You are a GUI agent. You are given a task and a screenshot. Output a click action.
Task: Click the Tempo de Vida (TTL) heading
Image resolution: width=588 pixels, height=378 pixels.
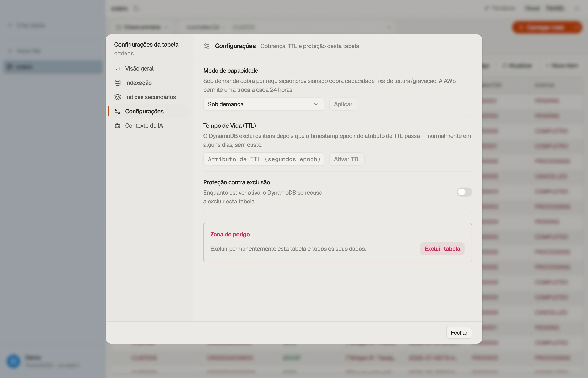point(230,125)
